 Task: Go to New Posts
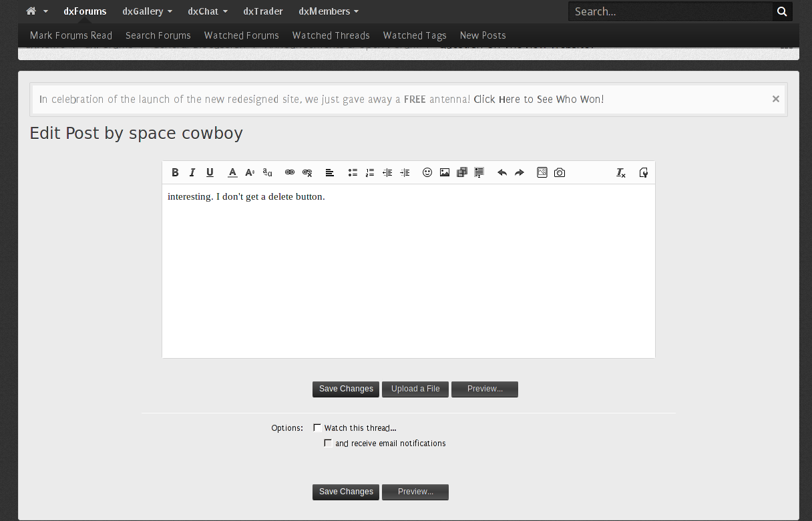[483, 35]
